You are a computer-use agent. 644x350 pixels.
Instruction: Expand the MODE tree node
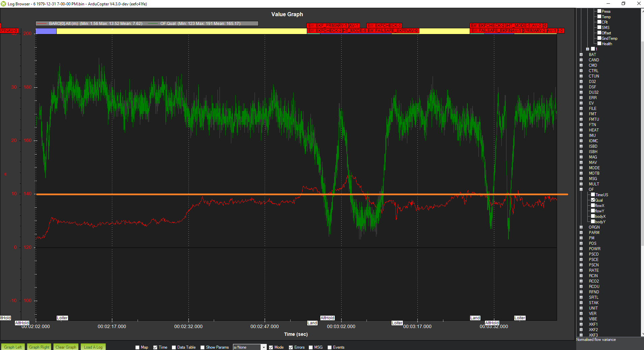pyautogui.click(x=581, y=168)
